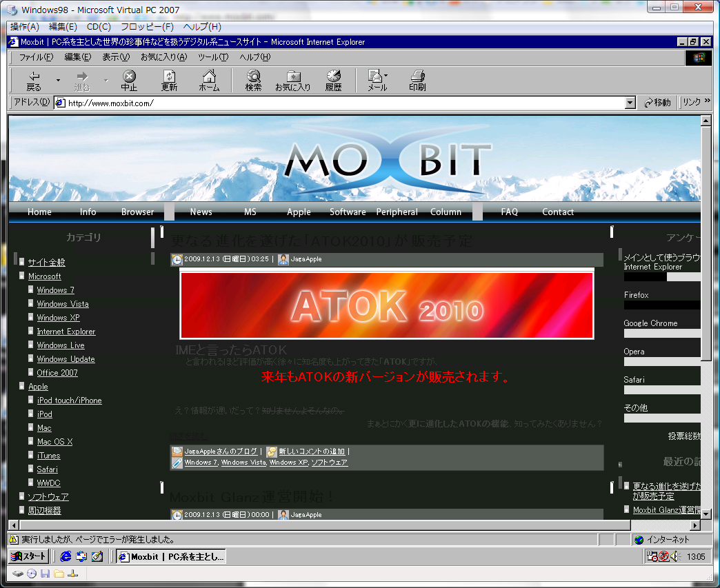720x588 pixels.
Task: Open the Internet Explorer 表示(V) menu
Action: pyautogui.click(x=116, y=57)
